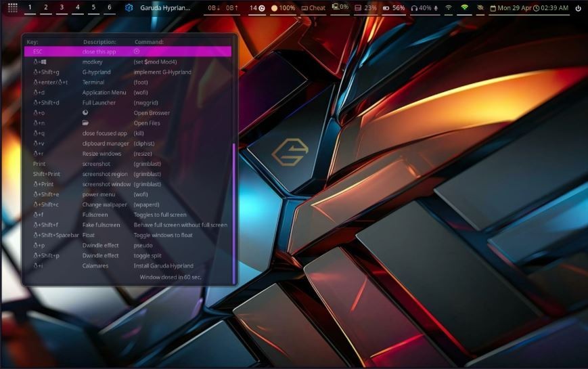The image size is (588, 369).
Task: Select the clipboard manager (cliphist) row
Action: pyautogui.click(x=128, y=143)
